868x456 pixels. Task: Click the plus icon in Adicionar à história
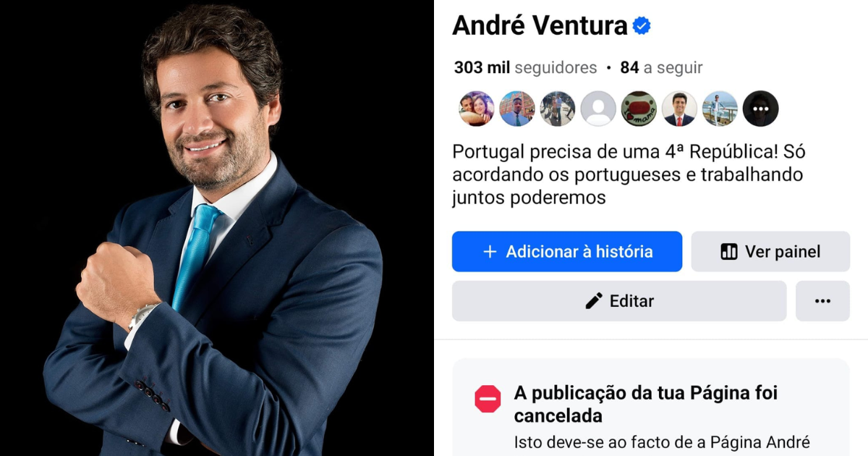pos(490,252)
